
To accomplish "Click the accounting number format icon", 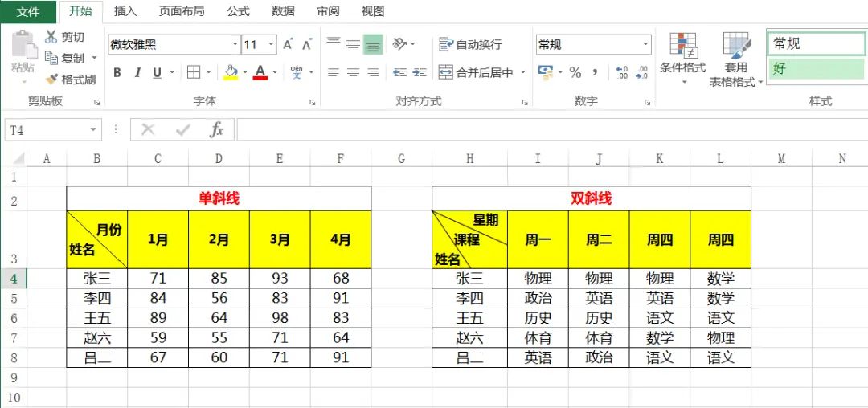I will coord(547,72).
